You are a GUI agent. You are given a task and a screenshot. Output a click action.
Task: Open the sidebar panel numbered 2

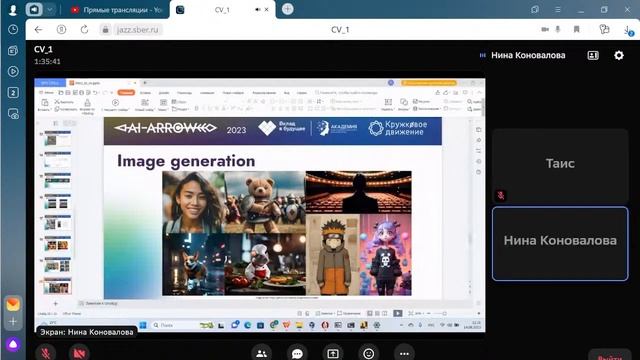point(13,93)
